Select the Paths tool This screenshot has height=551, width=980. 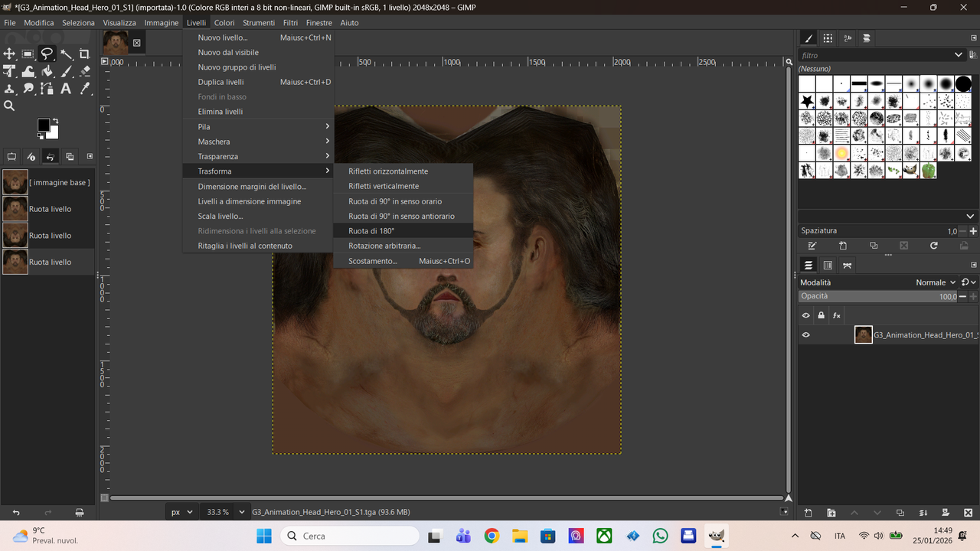click(47, 89)
